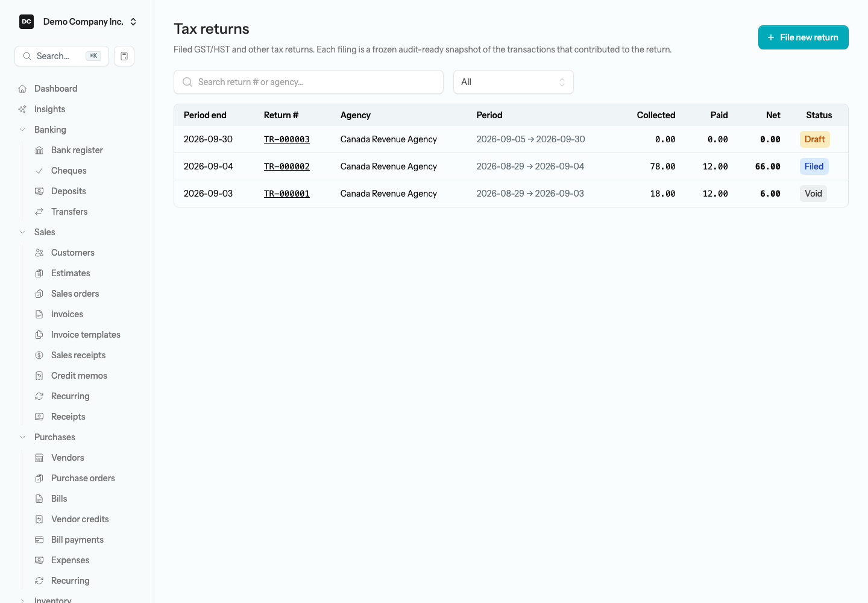Navigate to Vendor credits
The width and height of the screenshot is (868, 603).
(80, 519)
